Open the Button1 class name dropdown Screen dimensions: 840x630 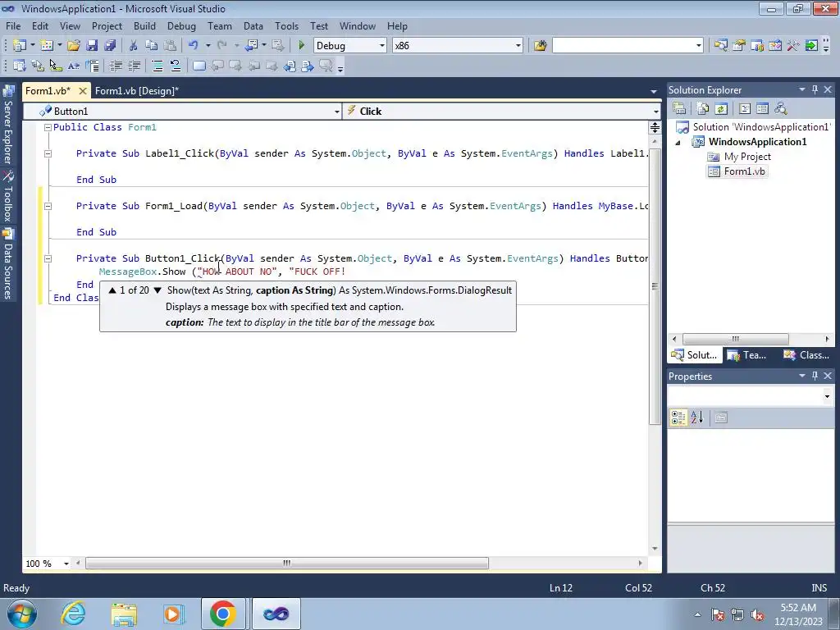(x=336, y=112)
